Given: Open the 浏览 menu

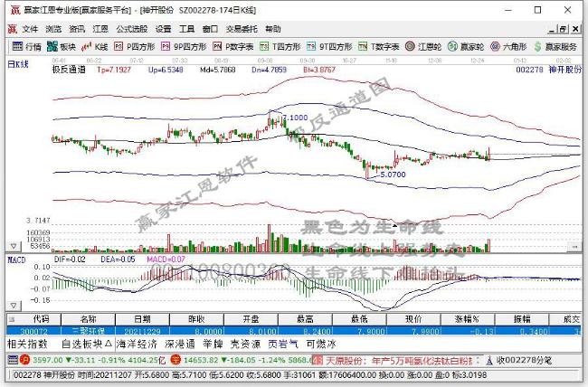Looking at the screenshot, I should (x=53, y=29).
